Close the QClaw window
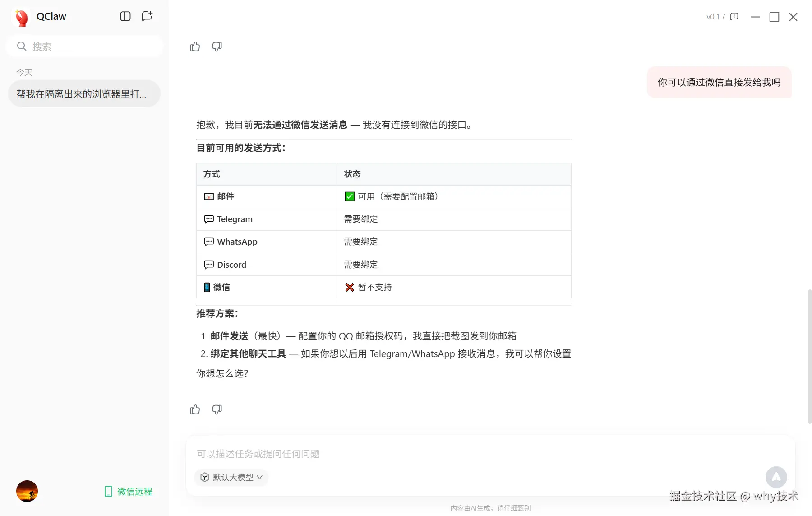 [793, 17]
